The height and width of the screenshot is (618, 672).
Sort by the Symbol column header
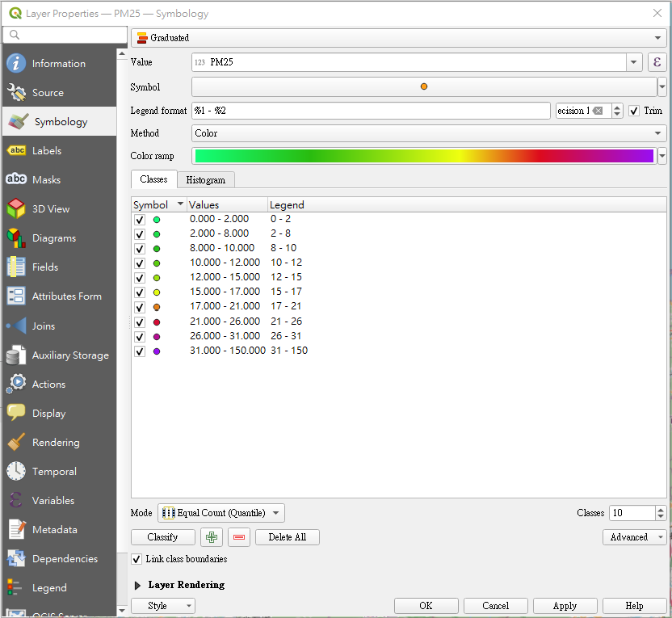(x=159, y=205)
